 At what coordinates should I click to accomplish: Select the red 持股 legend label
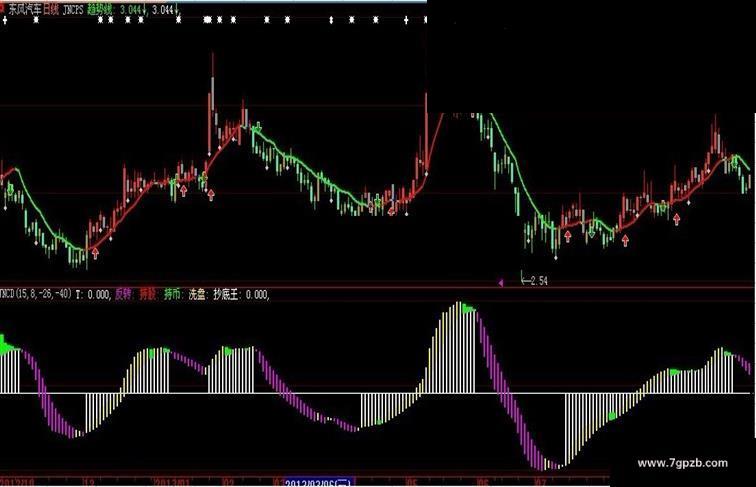[x=148, y=294]
